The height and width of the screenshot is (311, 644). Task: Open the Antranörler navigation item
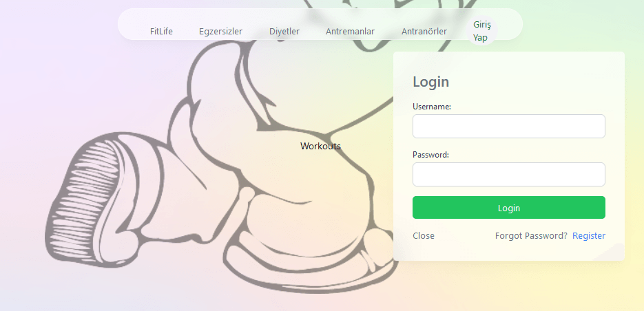click(x=424, y=32)
